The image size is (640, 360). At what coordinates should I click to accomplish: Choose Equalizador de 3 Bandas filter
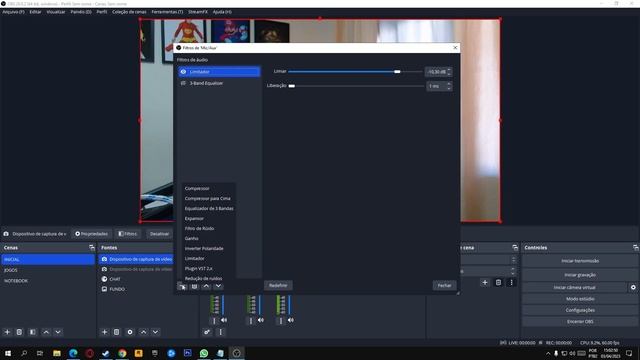(209, 209)
